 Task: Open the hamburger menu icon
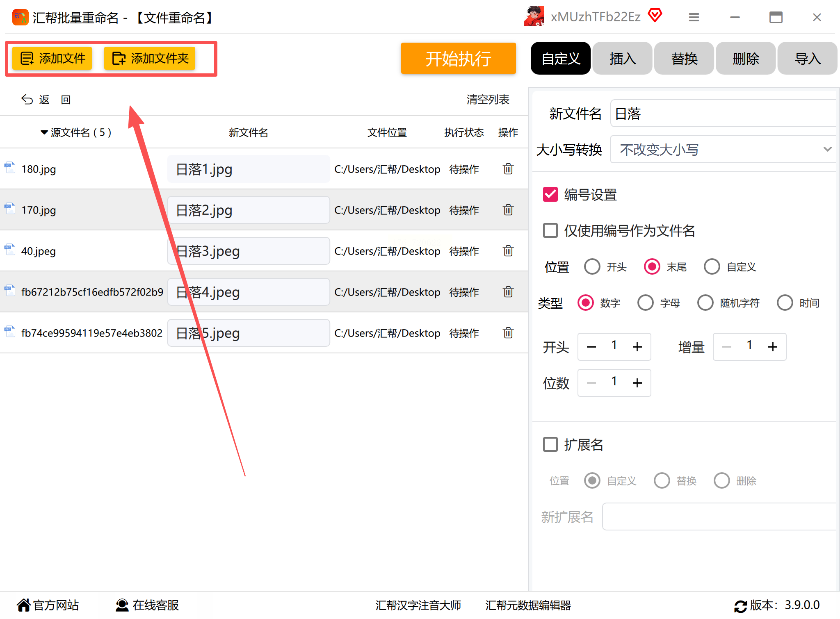pyautogui.click(x=694, y=17)
